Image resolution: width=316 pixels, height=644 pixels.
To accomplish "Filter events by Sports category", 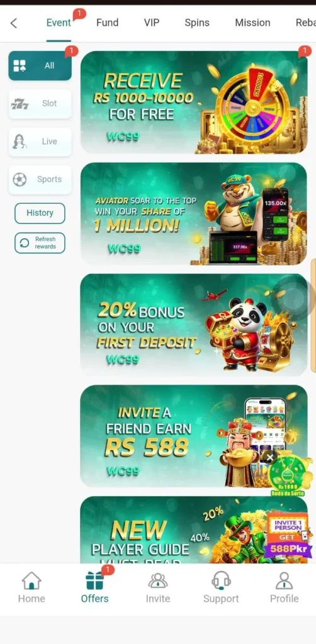I will pos(40,179).
